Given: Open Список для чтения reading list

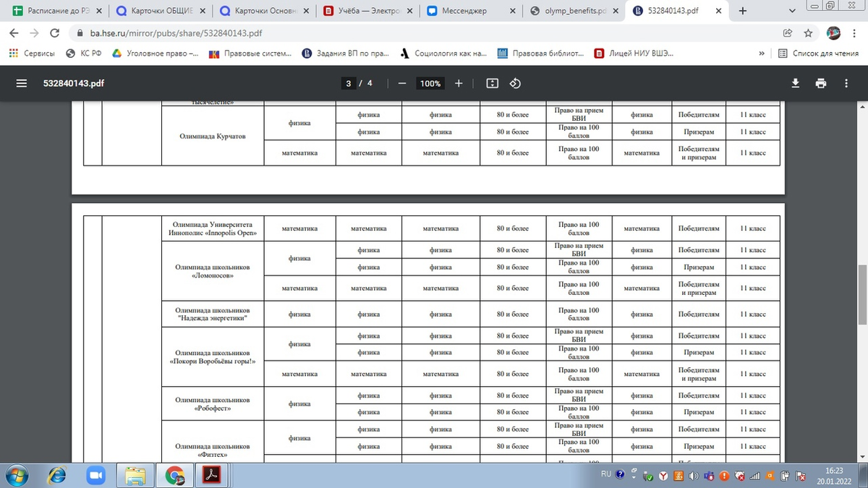Looking at the screenshot, I should coord(818,53).
